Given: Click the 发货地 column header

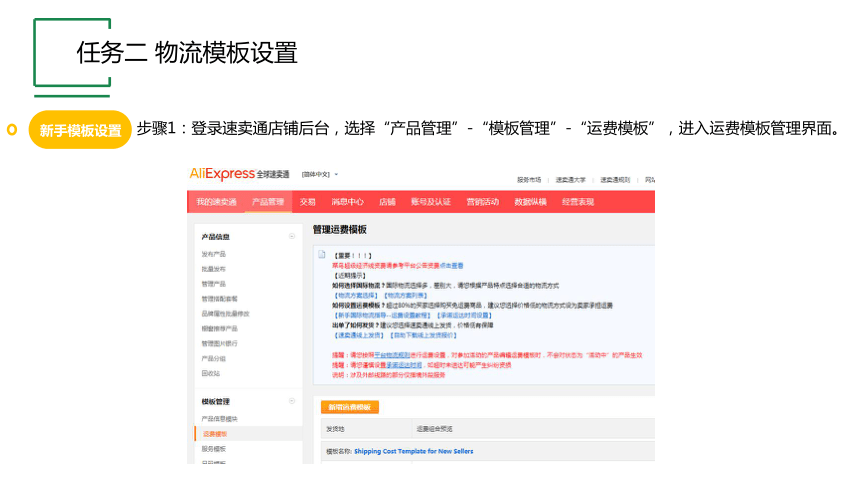Looking at the screenshot, I should [335, 429].
